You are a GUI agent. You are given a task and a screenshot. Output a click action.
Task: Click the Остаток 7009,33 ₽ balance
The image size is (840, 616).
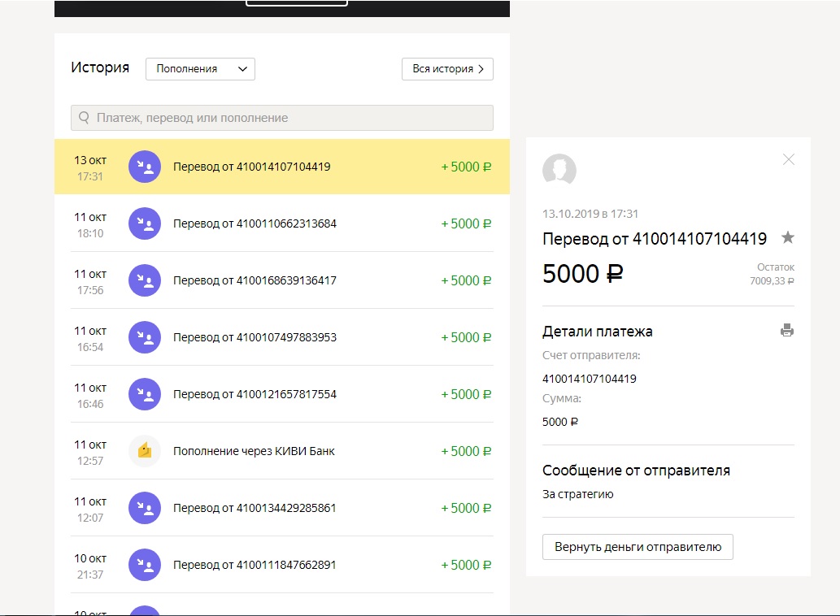coord(772,274)
